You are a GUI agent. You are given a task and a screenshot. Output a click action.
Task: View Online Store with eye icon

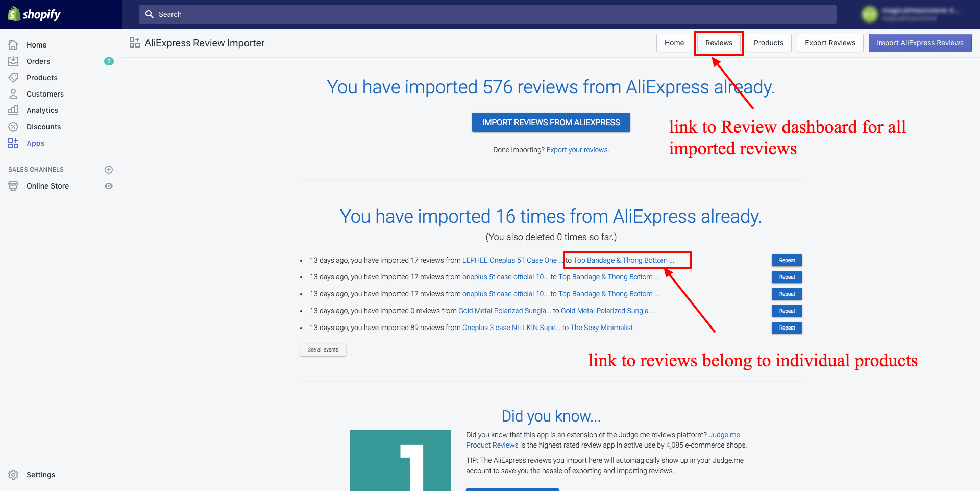(109, 186)
